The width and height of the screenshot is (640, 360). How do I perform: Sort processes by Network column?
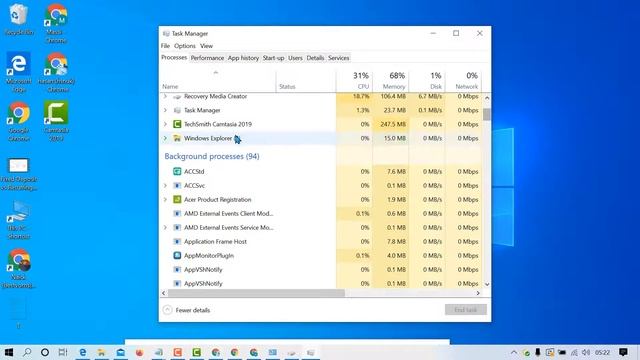[x=463, y=80]
